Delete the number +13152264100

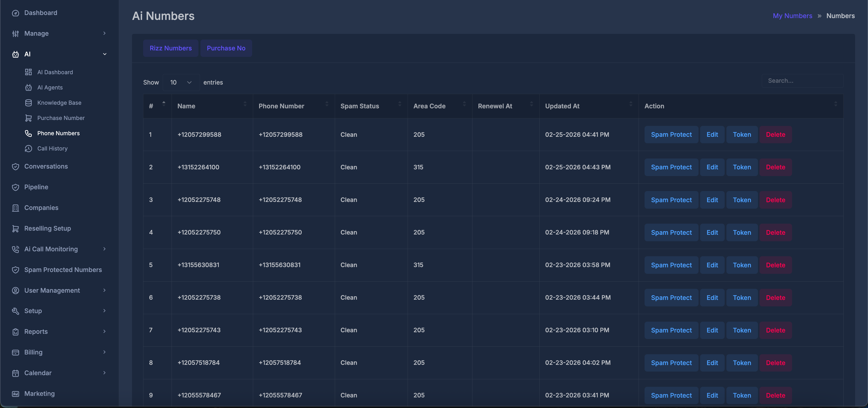[775, 167]
